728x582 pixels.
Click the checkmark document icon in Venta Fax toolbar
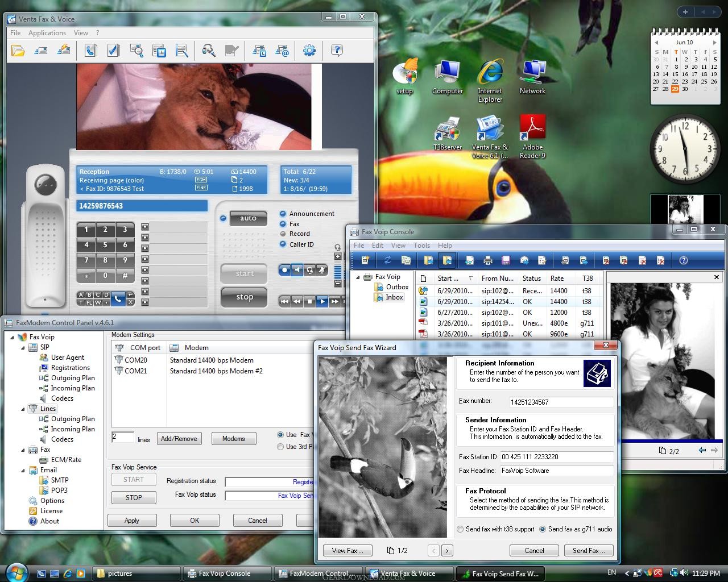(x=113, y=51)
